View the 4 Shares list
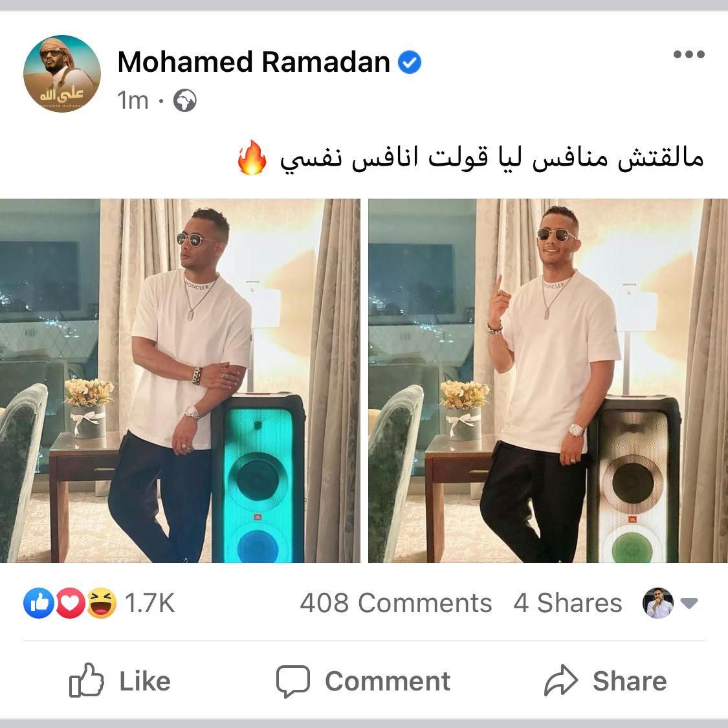728x728 pixels. [x=568, y=603]
